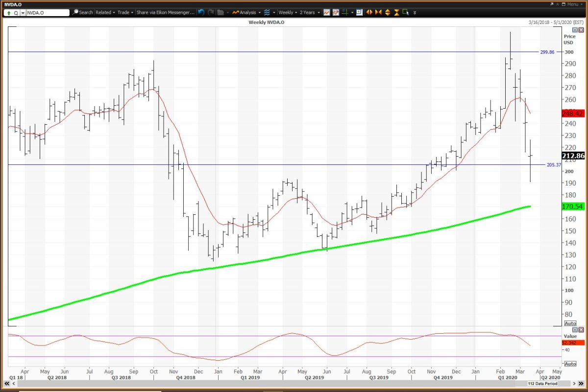Click the compress horizontally orange arrows icon
Screen dimensions: 588x392
[379, 12]
